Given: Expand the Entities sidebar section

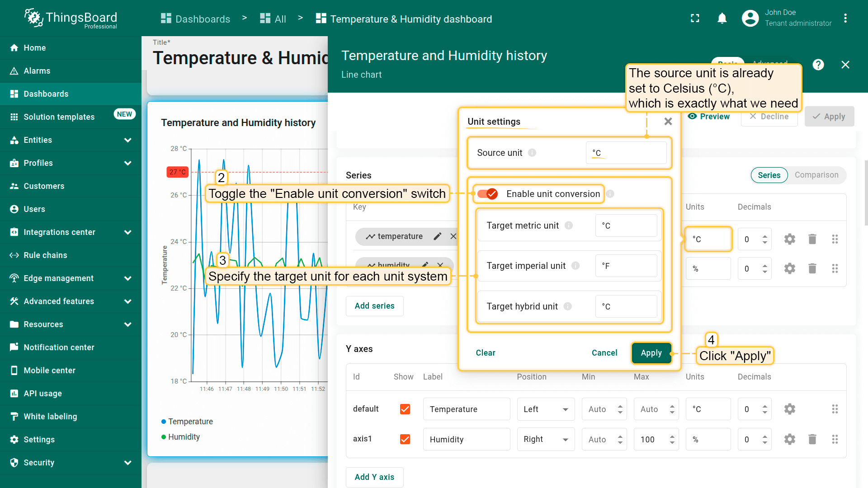Looking at the screenshot, I should (x=127, y=140).
